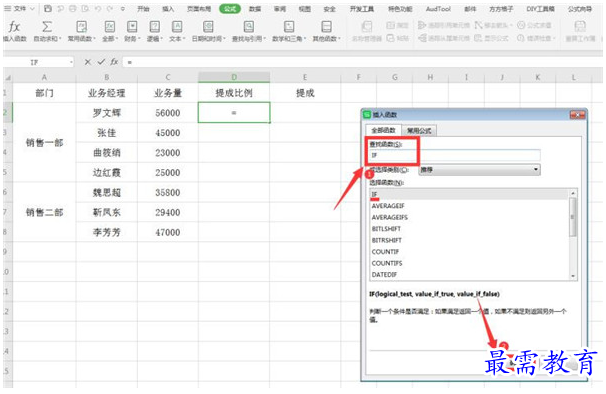This screenshot has width=606, height=394.
Task: Open the Text (文本) functions icon
Action: point(177,27)
